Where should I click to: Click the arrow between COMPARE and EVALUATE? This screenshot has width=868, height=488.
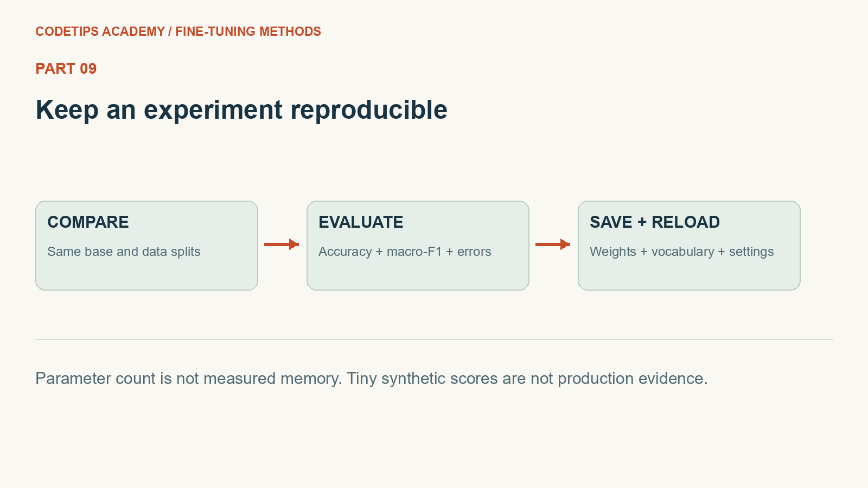coord(282,245)
